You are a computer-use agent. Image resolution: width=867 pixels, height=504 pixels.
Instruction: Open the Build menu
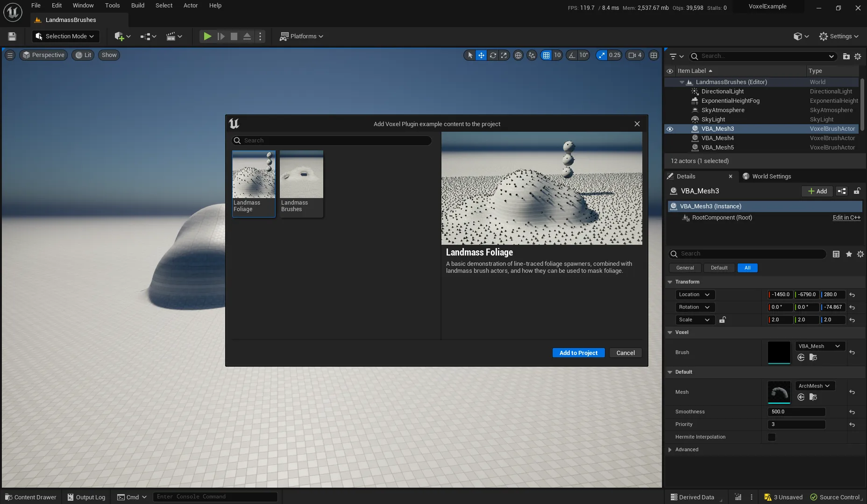(137, 6)
